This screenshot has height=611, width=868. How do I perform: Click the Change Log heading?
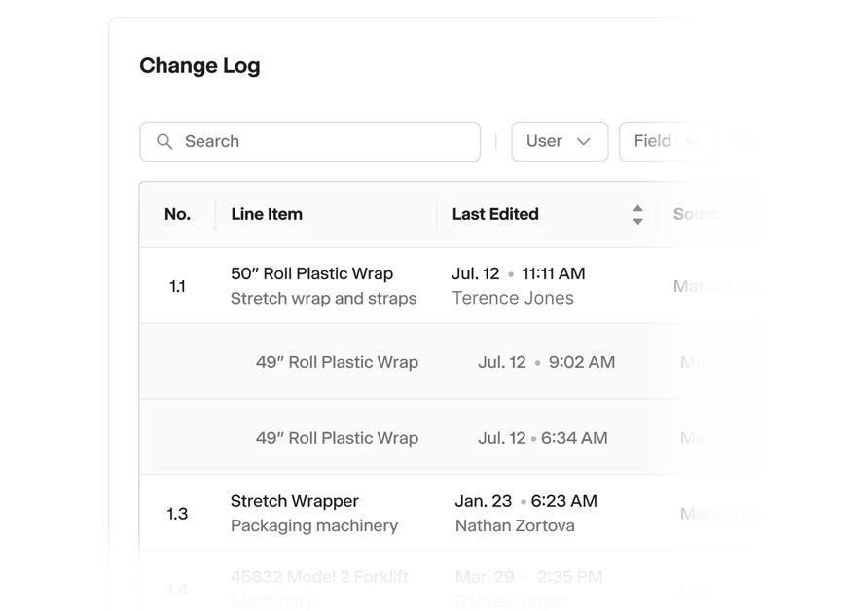point(199,66)
